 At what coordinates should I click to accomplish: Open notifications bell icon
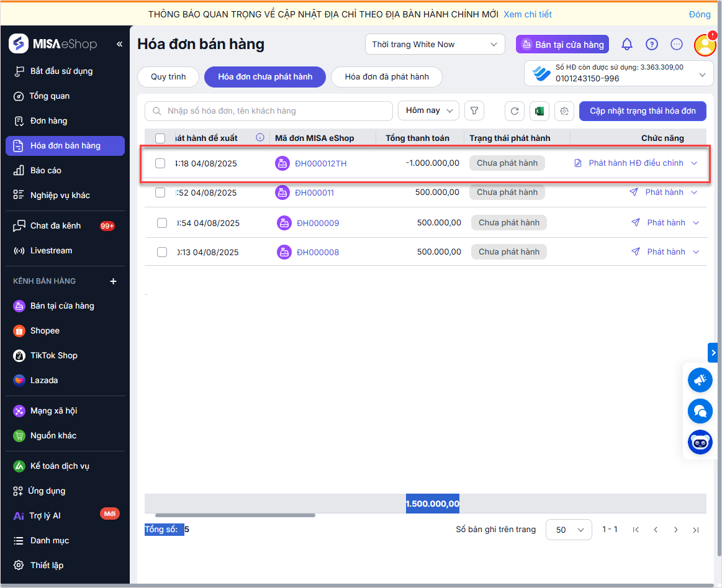[x=626, y=44]
